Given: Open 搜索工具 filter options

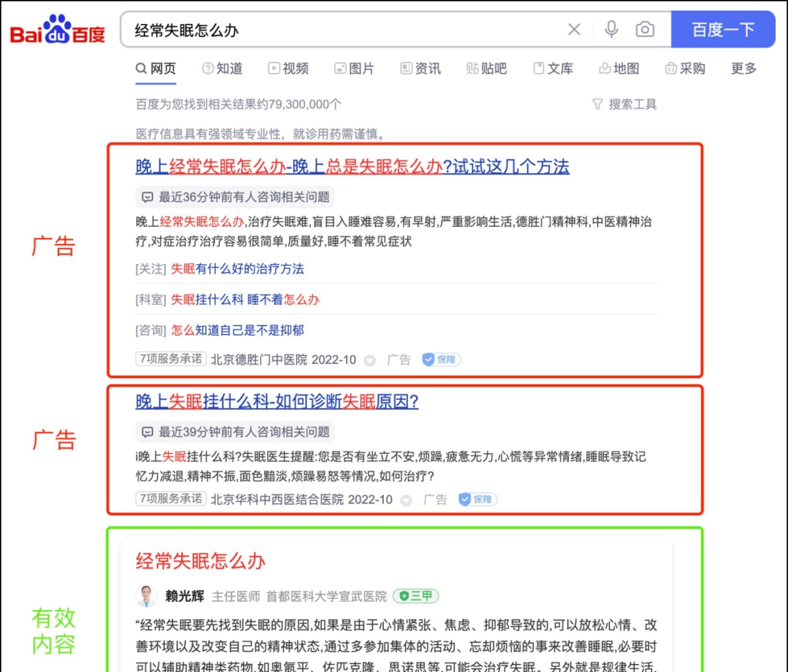Looking at the screenshot, I should pyautogui.click(x=632, y=104).
